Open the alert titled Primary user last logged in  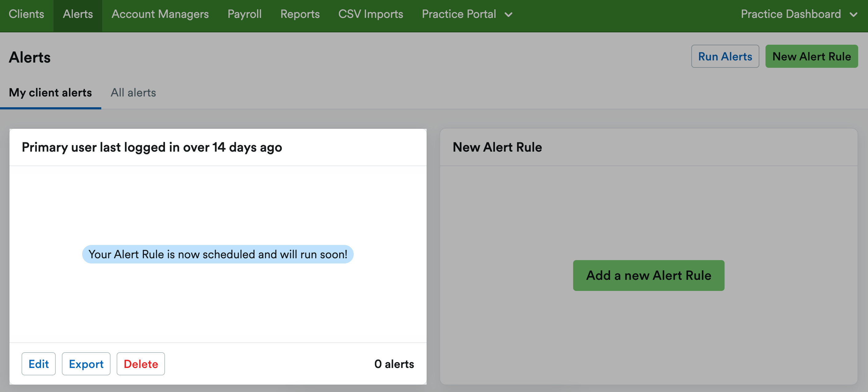pyautogui.click(x=152, y=147)
